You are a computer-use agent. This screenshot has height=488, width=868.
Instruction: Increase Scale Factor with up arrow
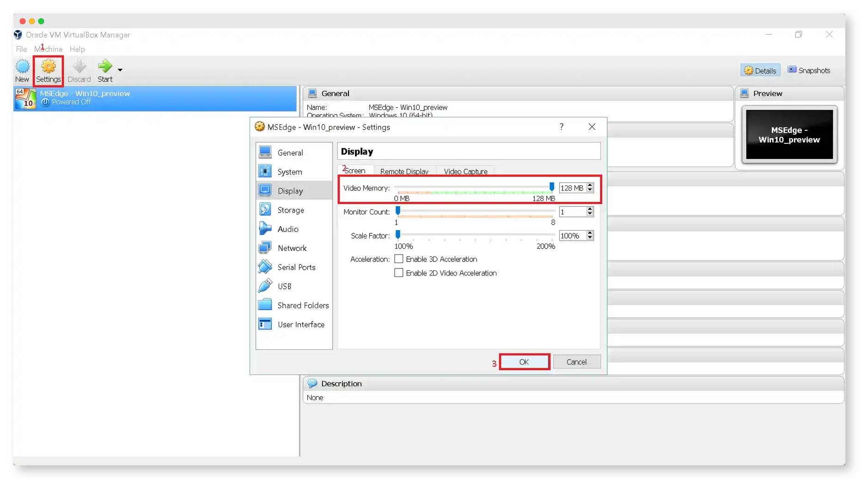coord(590,233)
